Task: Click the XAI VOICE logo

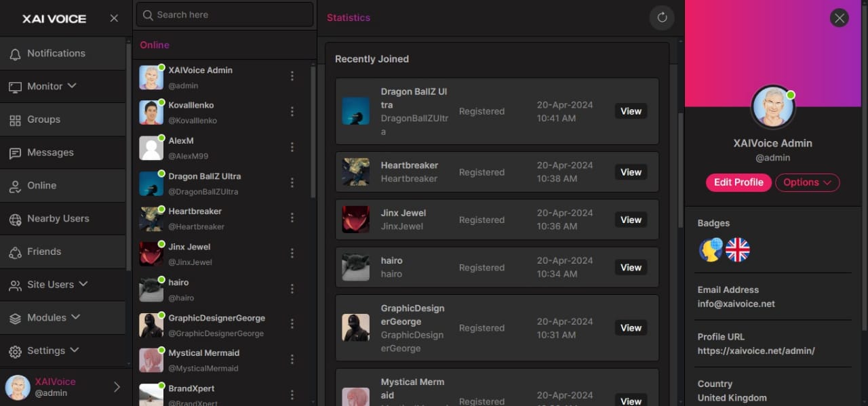Action: point(54,19)
